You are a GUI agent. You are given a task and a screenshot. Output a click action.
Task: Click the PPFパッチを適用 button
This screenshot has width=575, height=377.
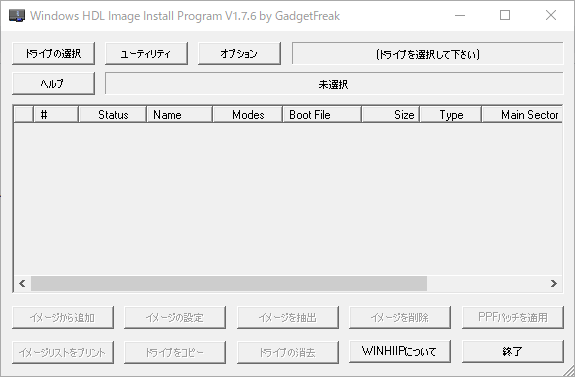coord(513,317)
